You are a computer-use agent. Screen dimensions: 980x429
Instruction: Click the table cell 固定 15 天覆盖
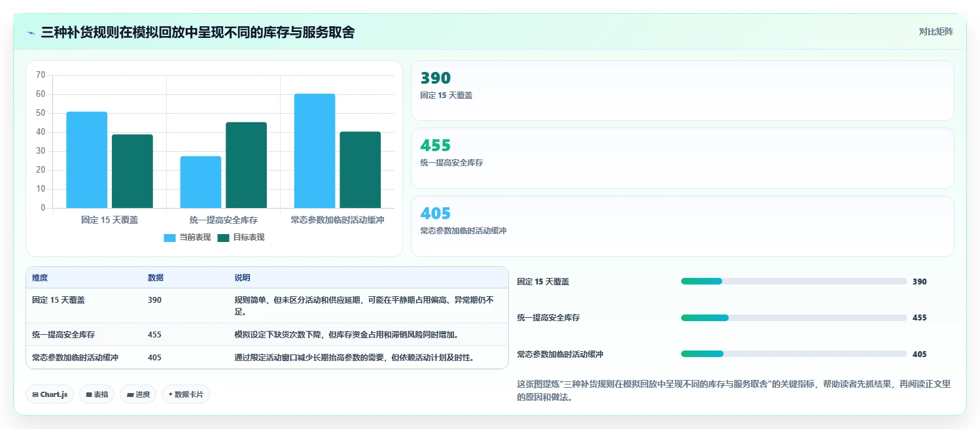click(x=58, y=300)
